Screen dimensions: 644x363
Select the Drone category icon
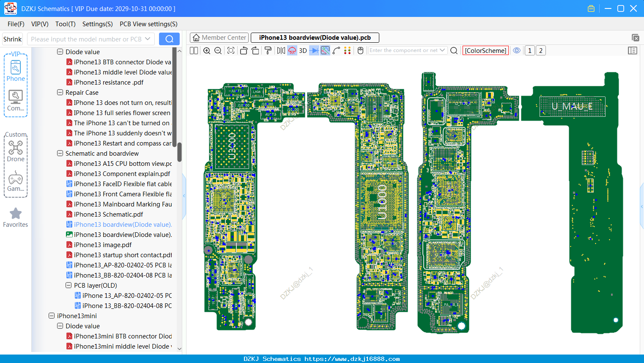[x=16, y=151]
